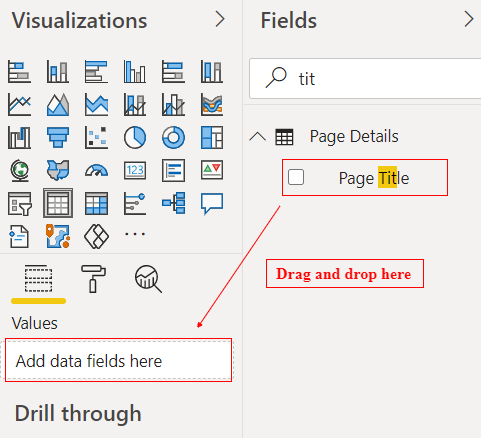The image size is (481, 438).
Task: Choose the Q&A speech bubble visual
Action: click(212, 203)
